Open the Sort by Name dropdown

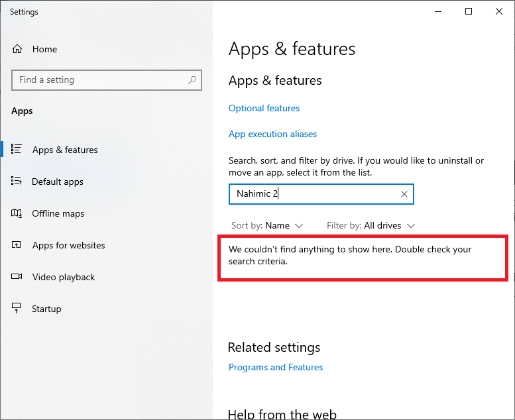point(267,226)
